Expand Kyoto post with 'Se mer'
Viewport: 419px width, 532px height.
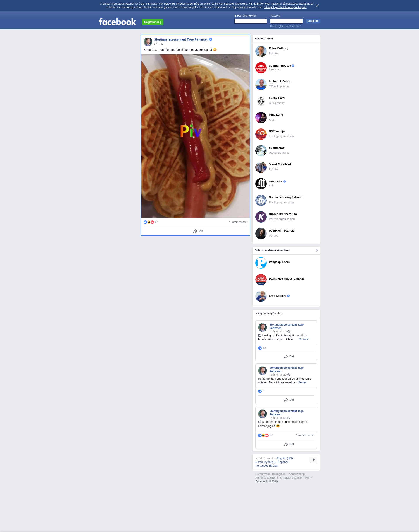point(304,339)
